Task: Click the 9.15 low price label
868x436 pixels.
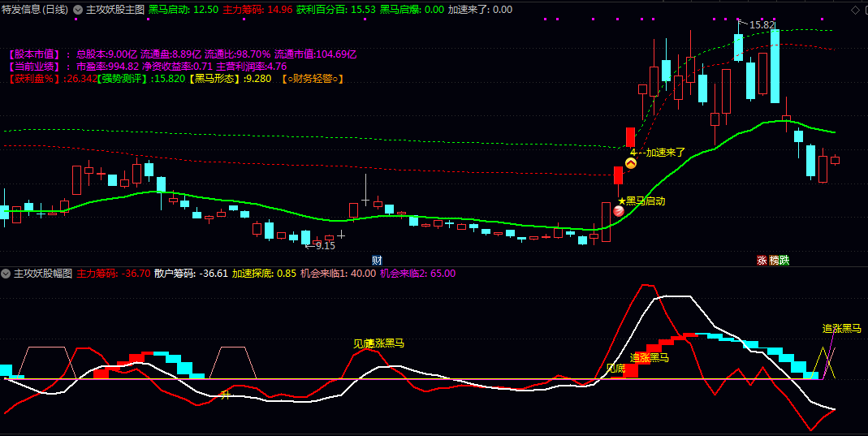Action: click(x=324, y=245)
